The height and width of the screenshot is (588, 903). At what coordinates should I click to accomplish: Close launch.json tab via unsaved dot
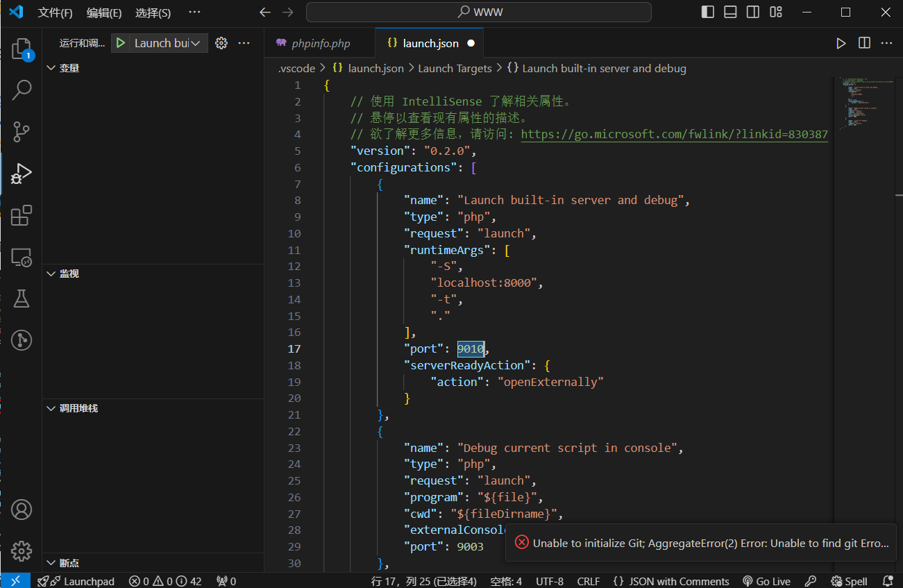[471, 43]
